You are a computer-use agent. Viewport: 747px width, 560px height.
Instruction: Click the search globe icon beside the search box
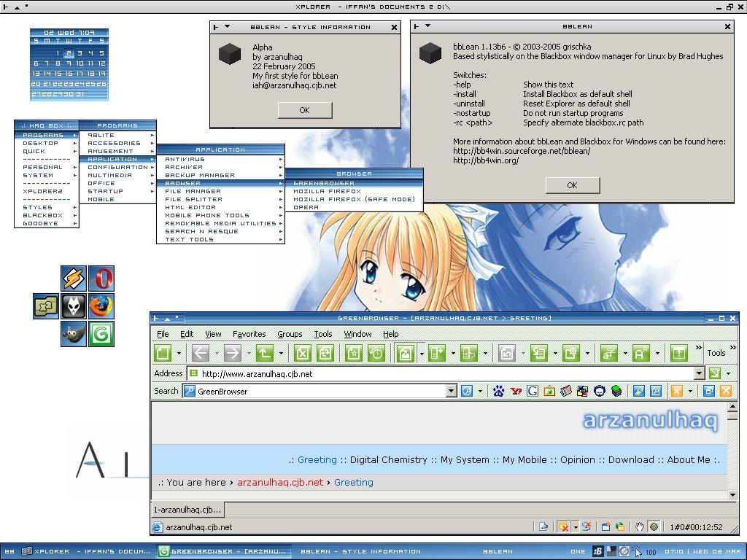467,391
